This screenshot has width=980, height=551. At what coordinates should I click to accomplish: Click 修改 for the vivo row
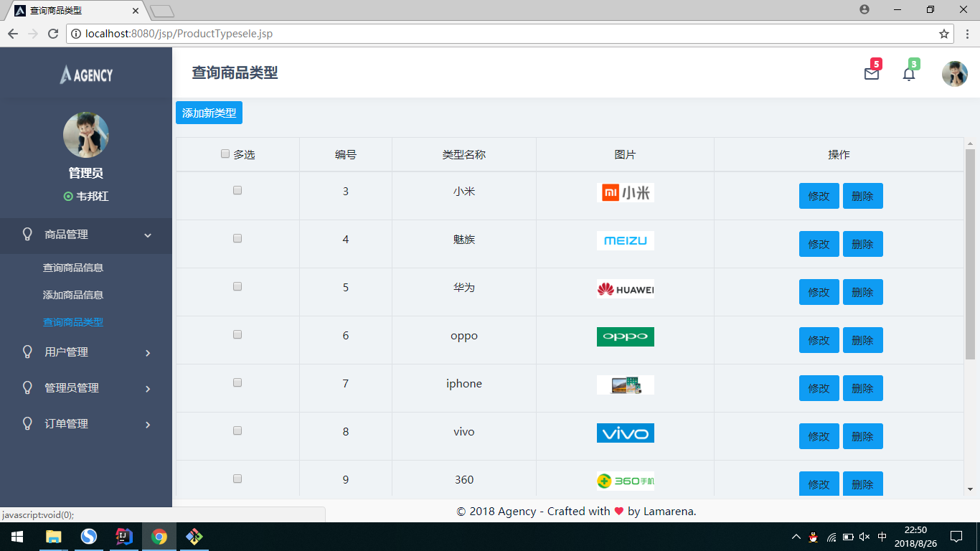coord(819,436)
